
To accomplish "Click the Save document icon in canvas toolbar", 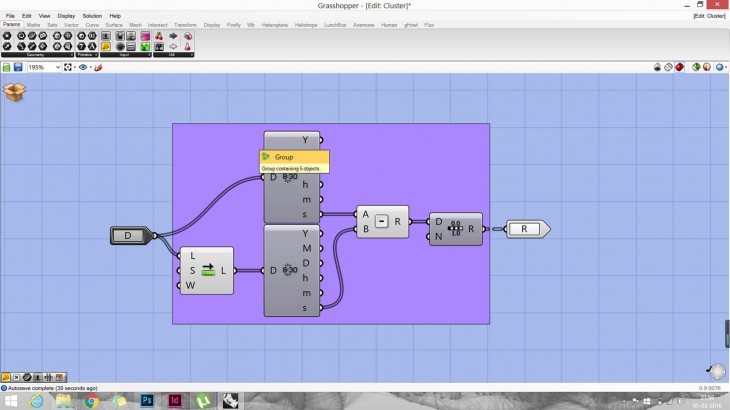I will coord(18,67).
